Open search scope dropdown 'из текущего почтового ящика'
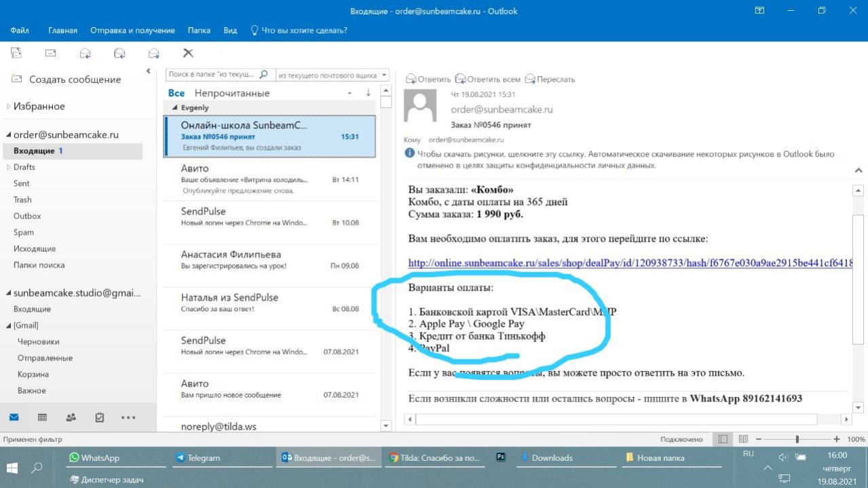This screenshot has height=488, width=868. (333, 75)
